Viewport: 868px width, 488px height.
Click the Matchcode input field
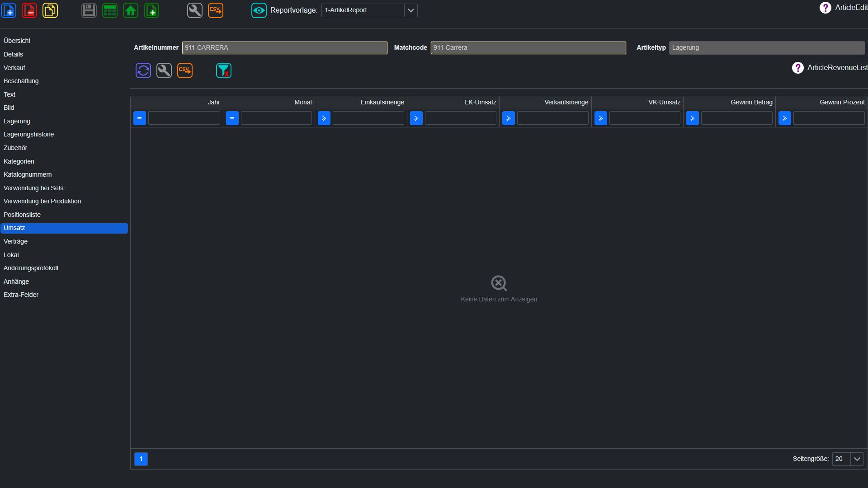click(x=528, y=48)
